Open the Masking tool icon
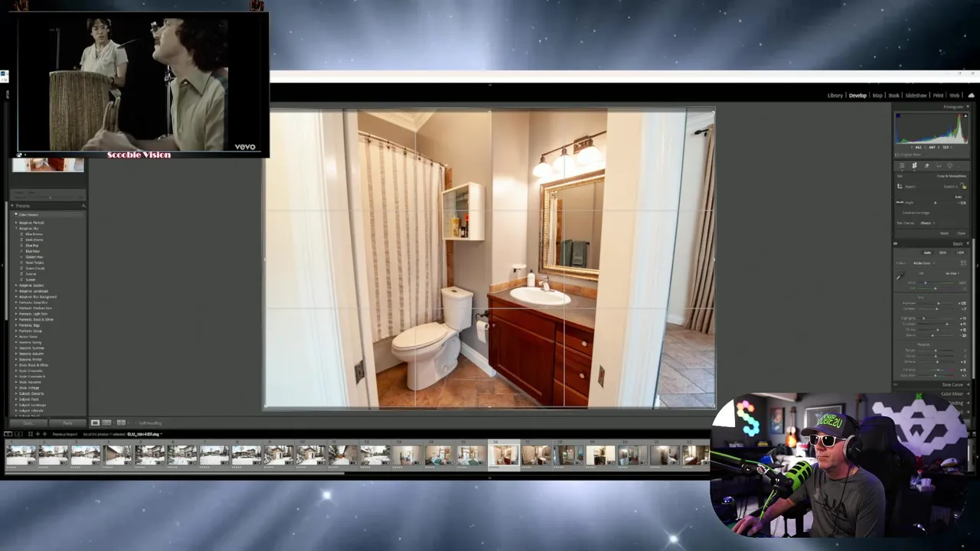The height and width of the screenshot is (551, 980). [x=950, y=166]
